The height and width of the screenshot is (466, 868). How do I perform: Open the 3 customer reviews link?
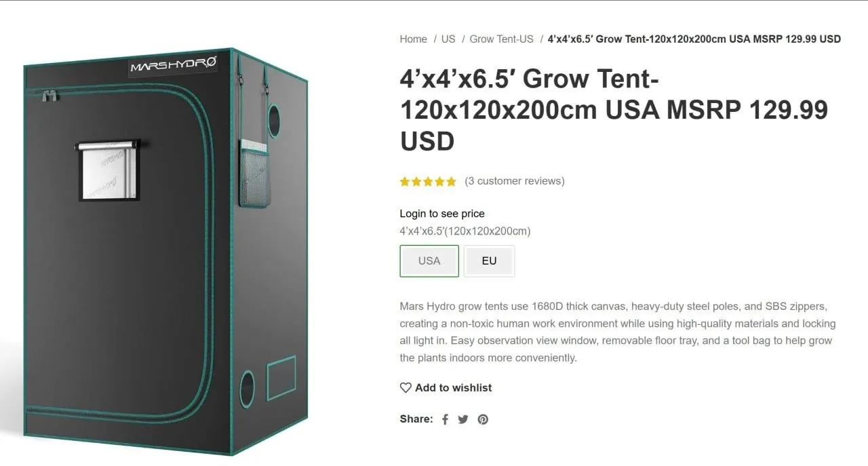[x=515, y=181]
